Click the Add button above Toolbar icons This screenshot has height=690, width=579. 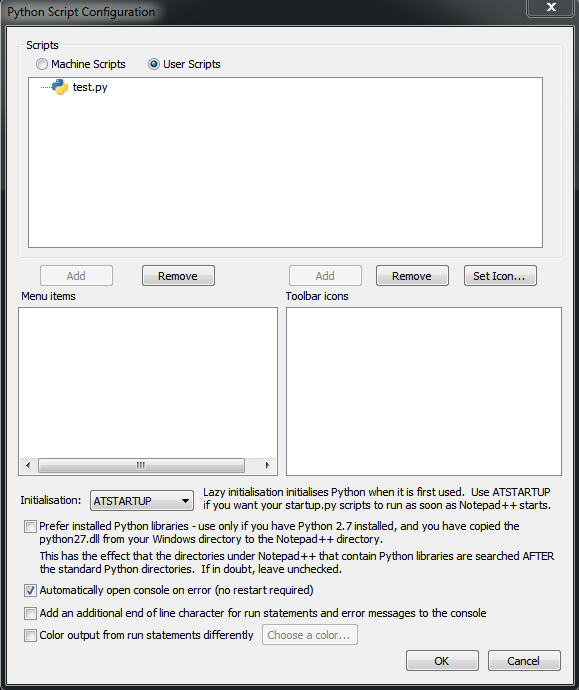click(x=325, y=276)
